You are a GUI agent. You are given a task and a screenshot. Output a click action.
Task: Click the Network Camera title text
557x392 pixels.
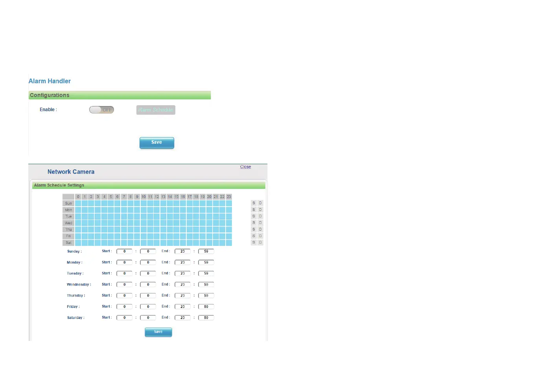(71, 172)
